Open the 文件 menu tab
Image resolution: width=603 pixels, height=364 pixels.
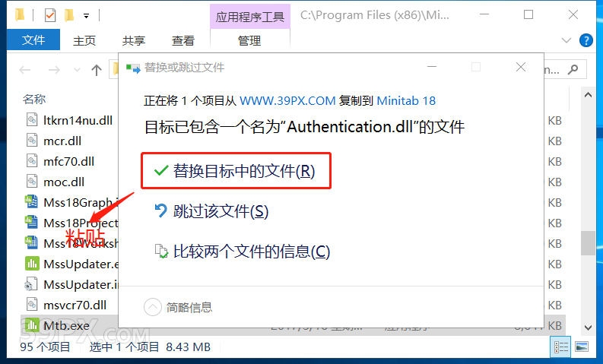(x=33, y=40)
